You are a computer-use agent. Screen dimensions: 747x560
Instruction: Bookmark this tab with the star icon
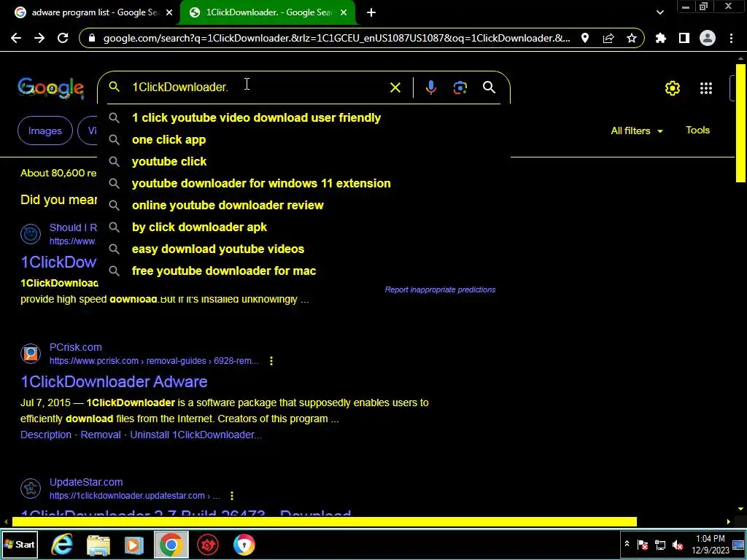point(632,38)
